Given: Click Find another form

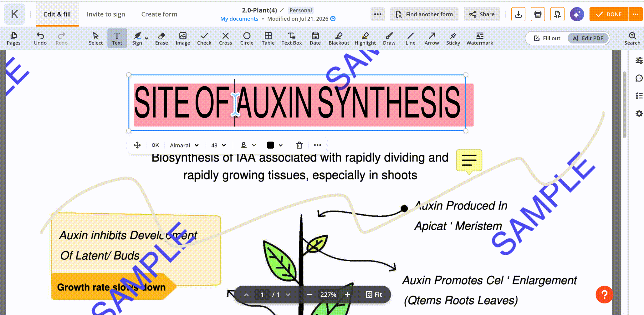Looking at the screenshot, I should (x=424, y=14).
